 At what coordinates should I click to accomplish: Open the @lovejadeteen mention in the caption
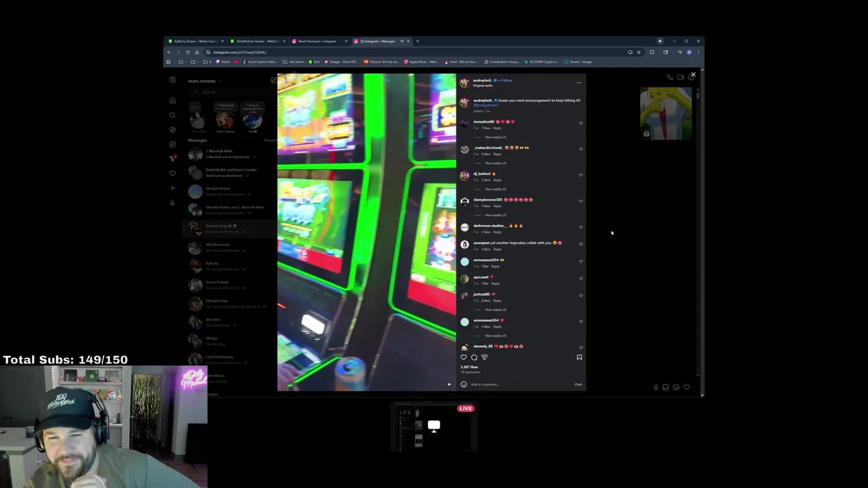point(486,105)
